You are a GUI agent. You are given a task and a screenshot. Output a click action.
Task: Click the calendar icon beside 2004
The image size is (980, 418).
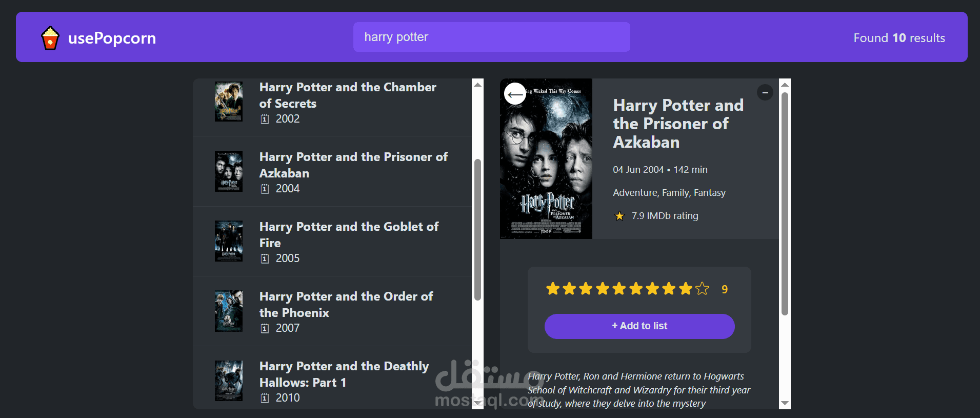265,189
